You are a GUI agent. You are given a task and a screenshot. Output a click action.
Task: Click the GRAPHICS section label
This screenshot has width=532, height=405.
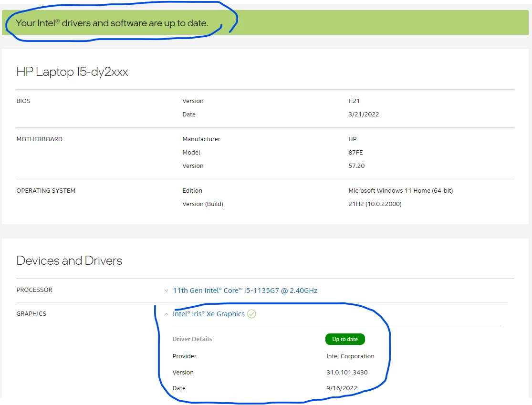point(31,314)
